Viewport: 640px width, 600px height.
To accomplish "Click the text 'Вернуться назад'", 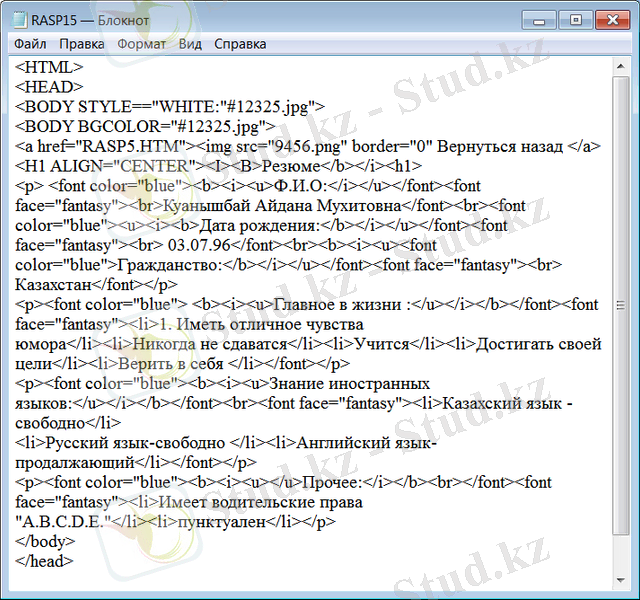I will pos(500,146).
